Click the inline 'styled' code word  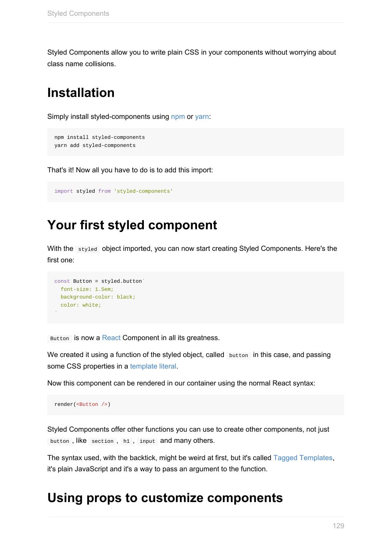[x=87, y=249]
